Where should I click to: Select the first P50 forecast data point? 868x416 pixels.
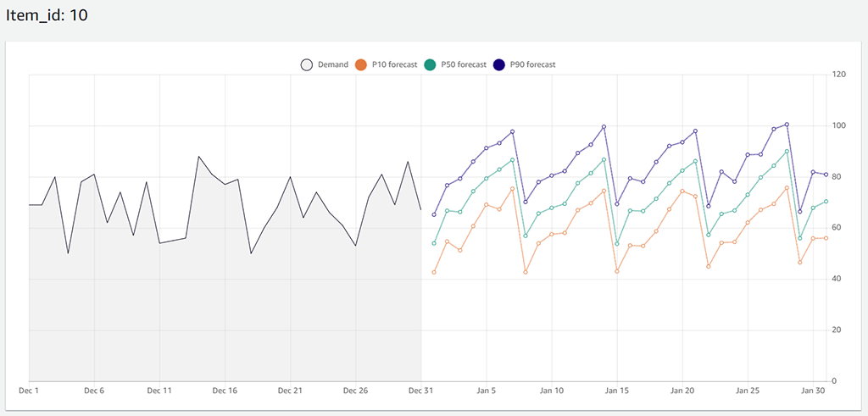click(x=434, y=243)
